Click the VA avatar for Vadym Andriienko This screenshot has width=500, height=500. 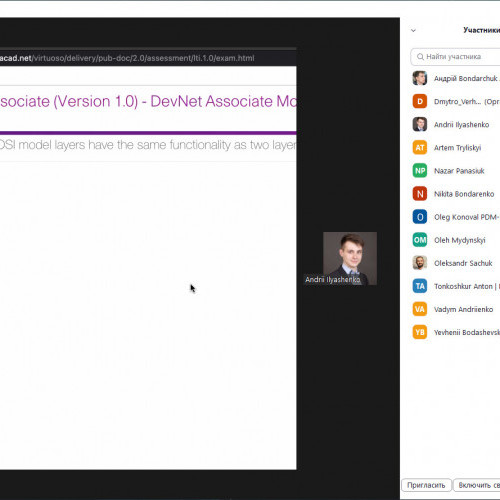coord(420,309)
